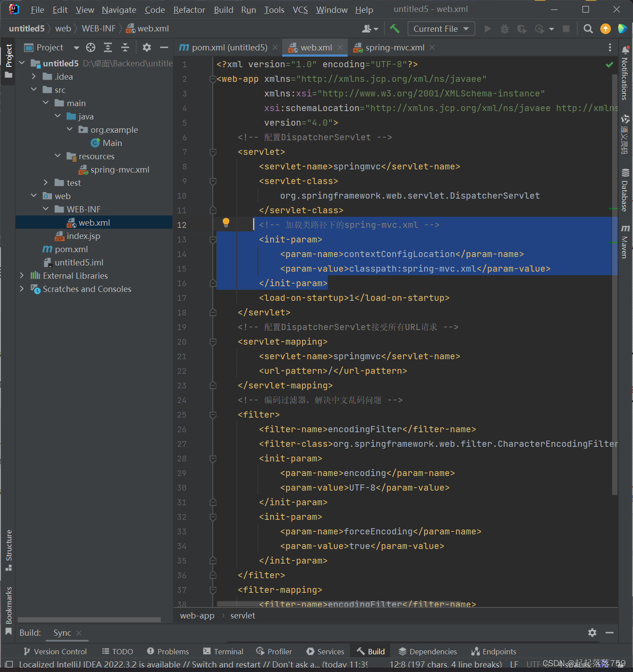
Task: Open Build panel gear settings
Action: 592,633
